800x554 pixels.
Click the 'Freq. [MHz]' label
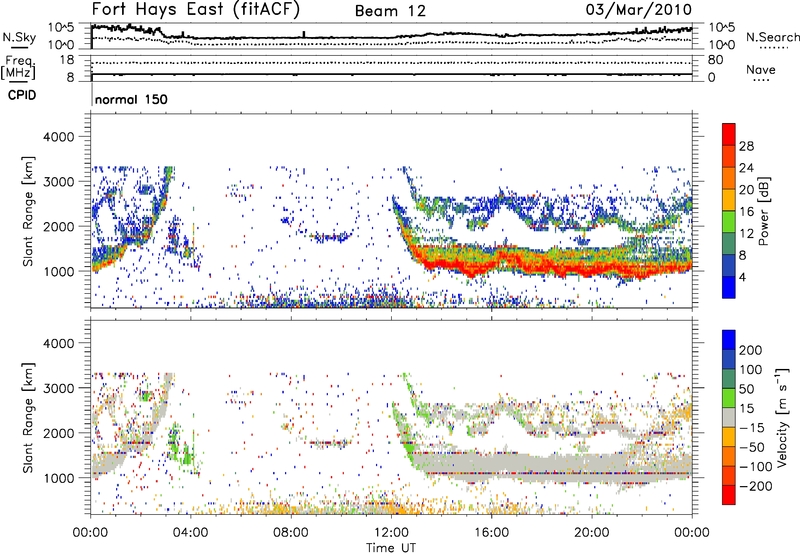18,67
